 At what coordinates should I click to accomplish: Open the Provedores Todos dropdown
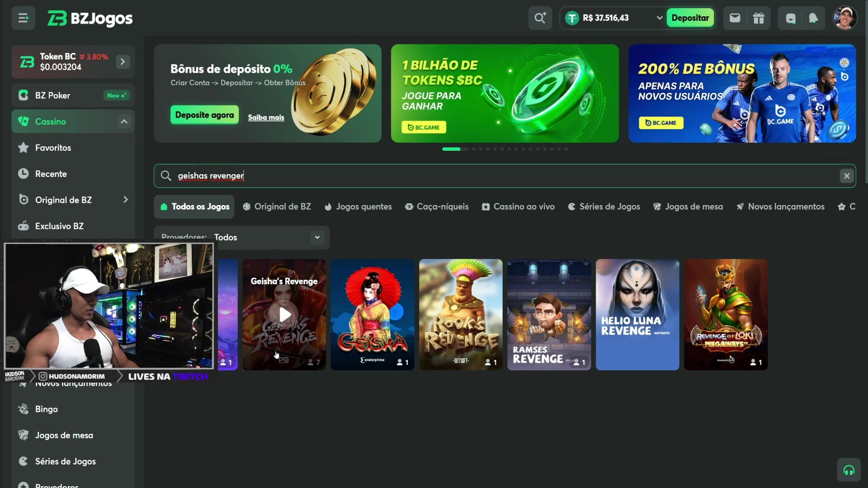click(x=242, y=237)
